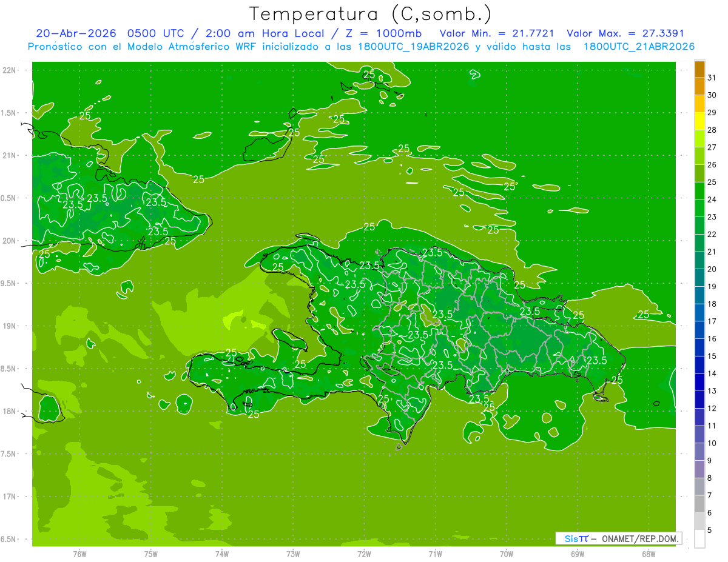Click the 8 degree purple legend swatch
Screen dimensions: 728x562
[x=699, y=469]
